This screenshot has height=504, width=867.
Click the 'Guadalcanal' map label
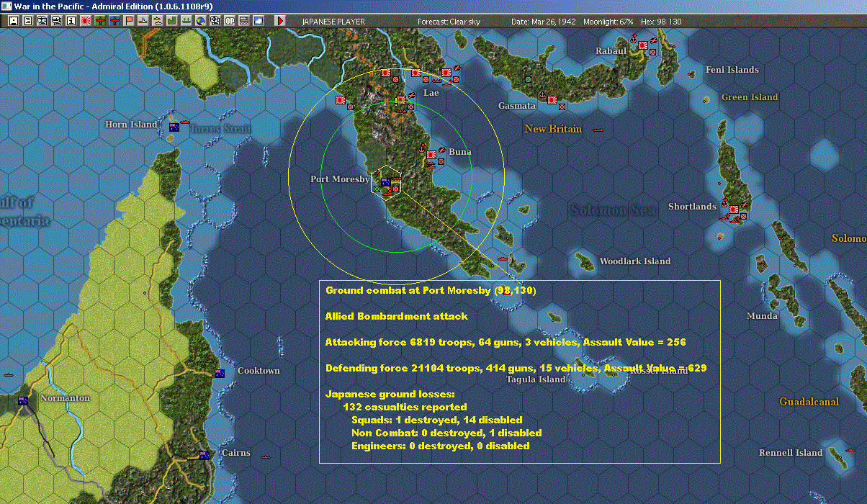[808, 402]
